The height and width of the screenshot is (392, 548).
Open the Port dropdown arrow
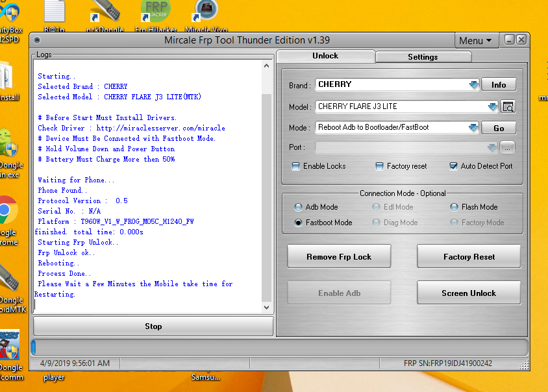tap(492, 148)
